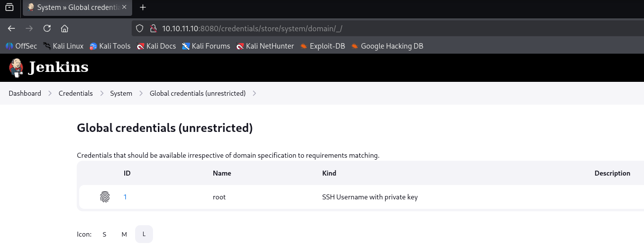Open a new tab with plus button

143,7
